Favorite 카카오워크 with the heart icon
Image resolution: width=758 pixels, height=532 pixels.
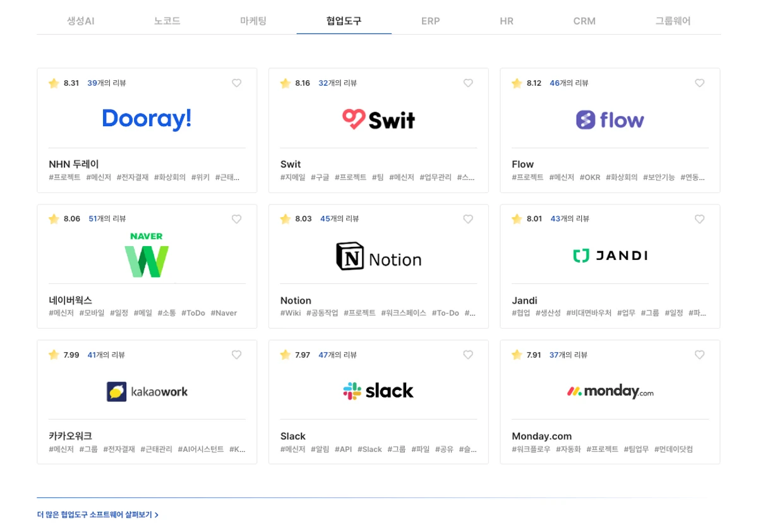pyautogui.click(x=236, y=355)
